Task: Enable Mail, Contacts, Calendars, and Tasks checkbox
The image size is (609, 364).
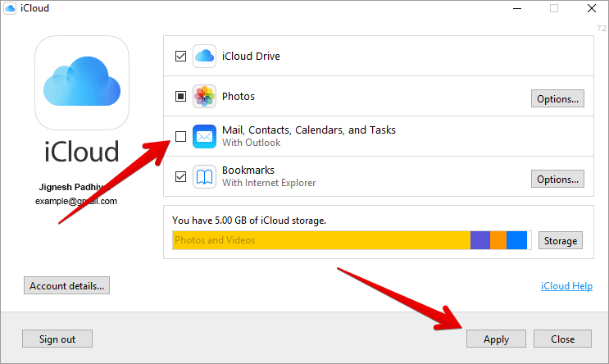Action: coord(180,136)
